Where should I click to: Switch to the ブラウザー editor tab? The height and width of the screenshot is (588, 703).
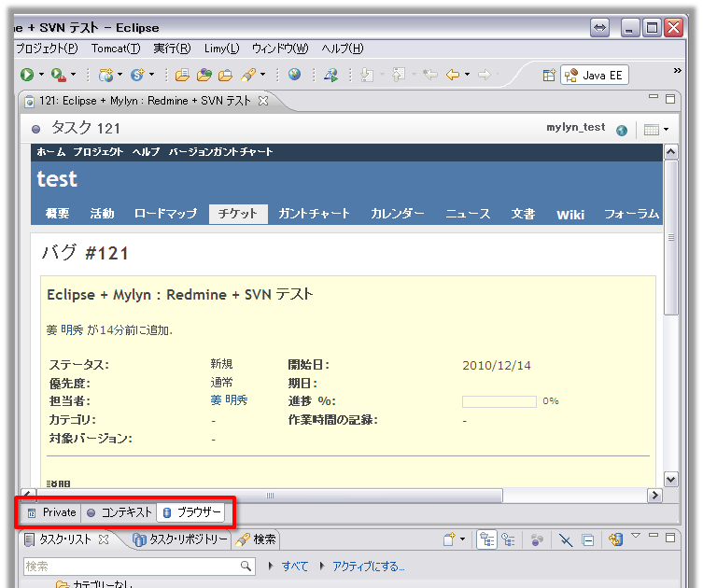pos(191,512)
